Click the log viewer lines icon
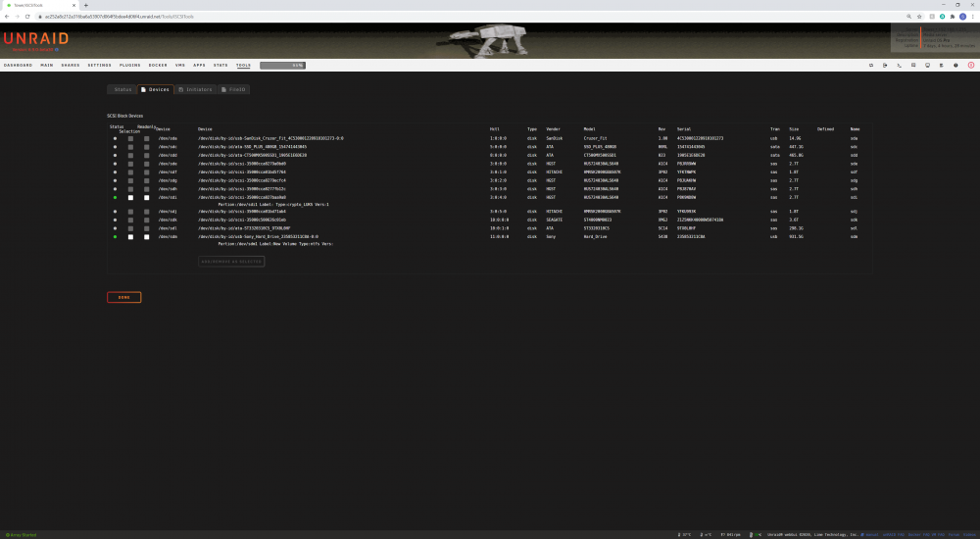The height and width of the screenshot is (539, 980). (941, 65)
